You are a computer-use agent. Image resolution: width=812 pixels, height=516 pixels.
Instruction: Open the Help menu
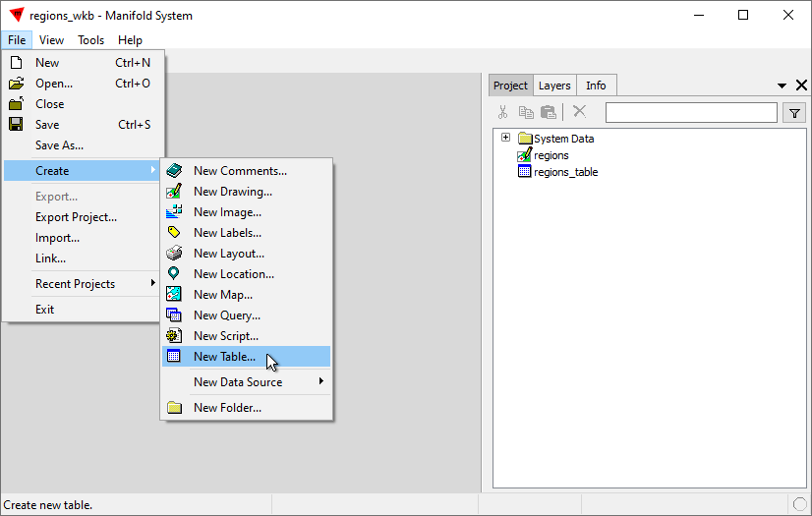coord(130,40)
